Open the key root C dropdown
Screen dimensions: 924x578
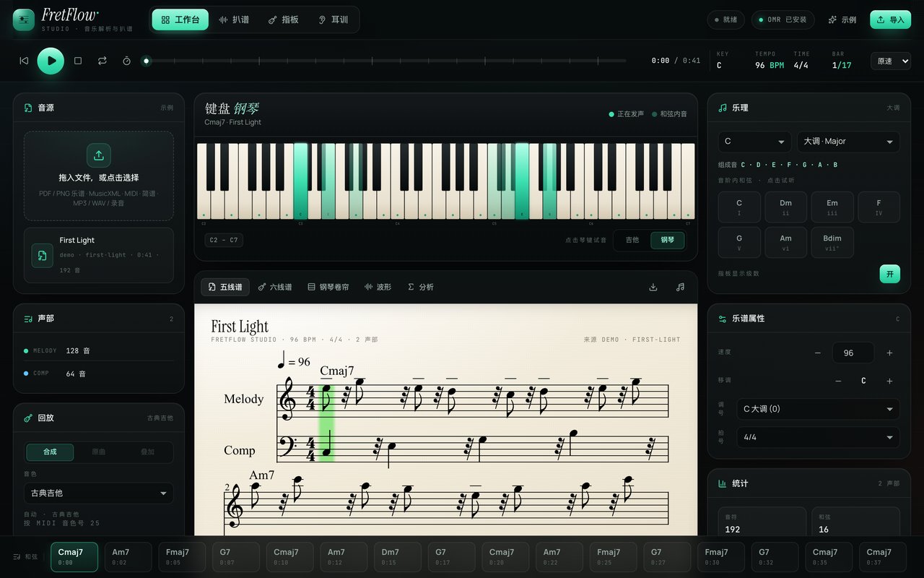(x=754, y=142)
